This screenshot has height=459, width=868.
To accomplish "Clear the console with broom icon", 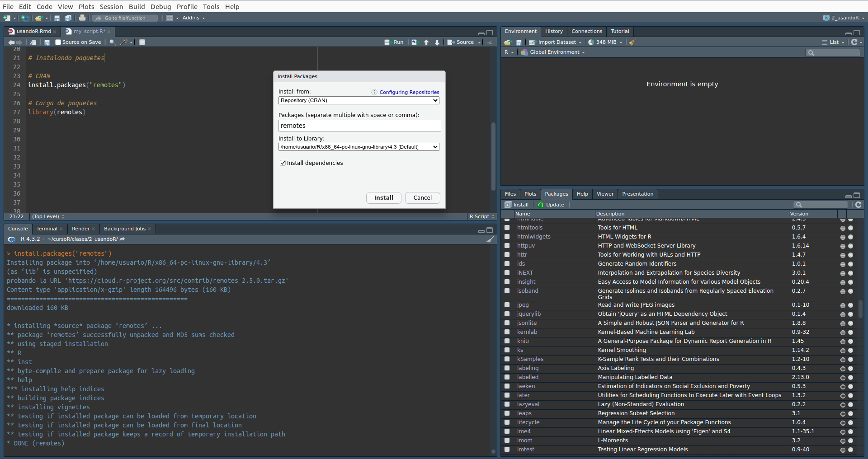I will [x=490, y=239].
